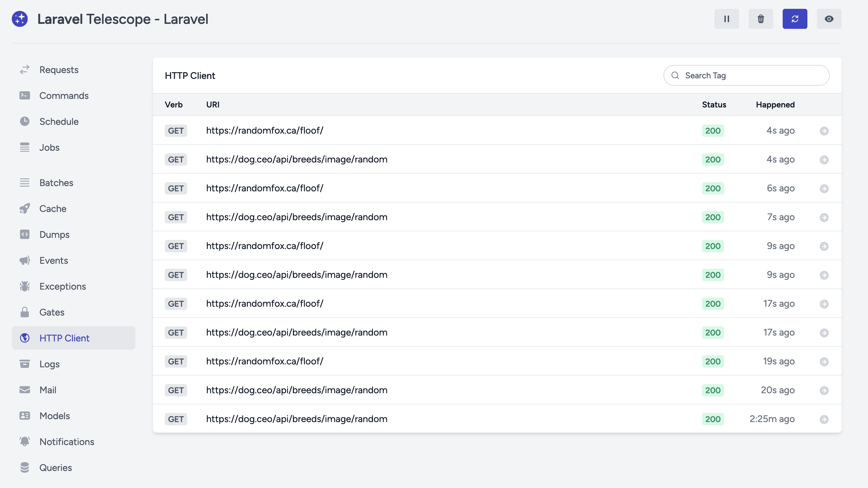View details of request from 7s ago
Screen dimensions: 868x488
pos(824,218)
